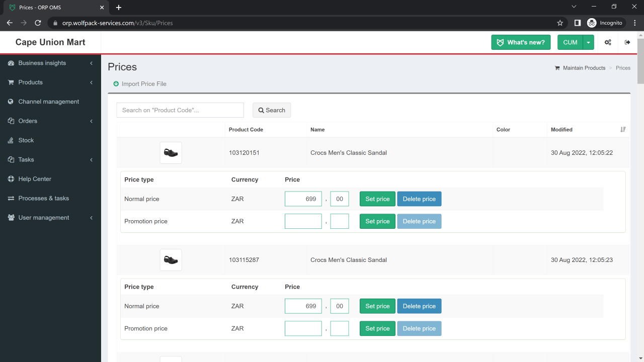The width and height of the screenshot is (644, 362).
Task: Click the Modified column sort icon
Action: click(x=623, y=130)
